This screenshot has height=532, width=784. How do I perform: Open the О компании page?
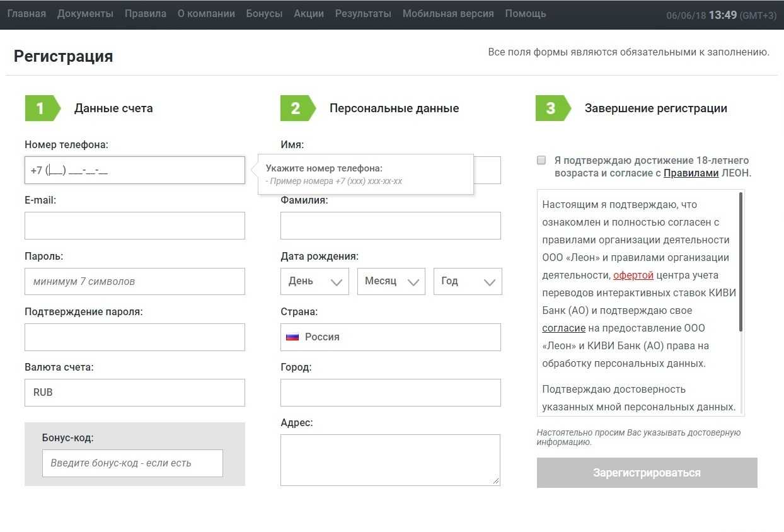pos(206,14)
